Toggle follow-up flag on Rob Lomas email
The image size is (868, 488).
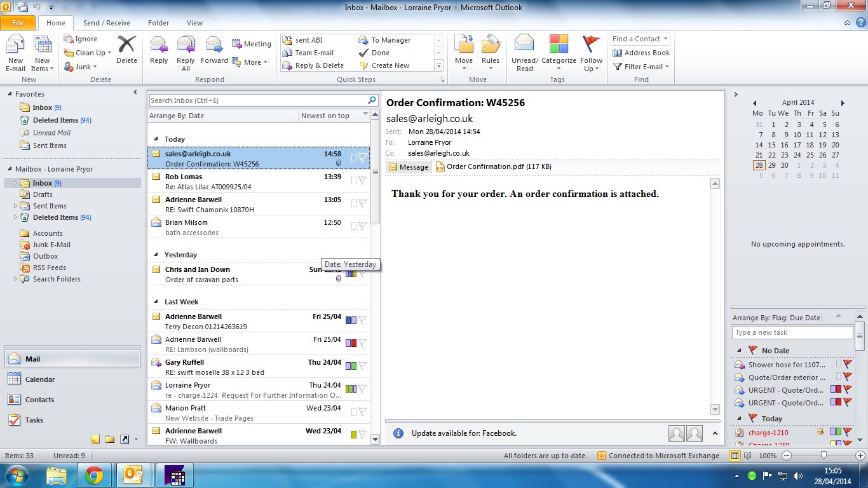click(362, 180)
